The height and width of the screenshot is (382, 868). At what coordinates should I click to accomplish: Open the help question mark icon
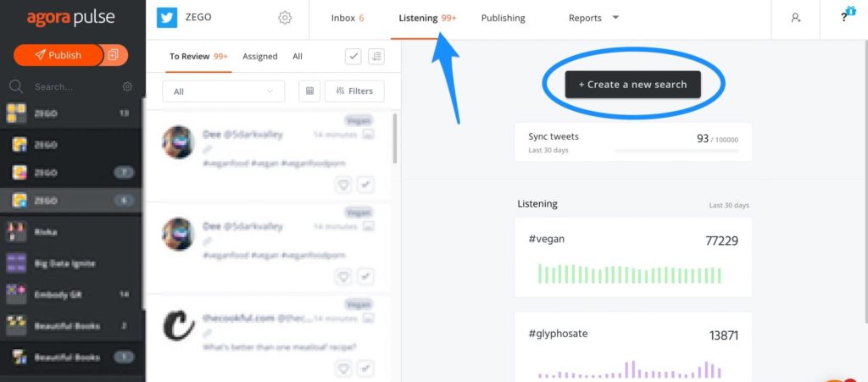[843, 18]
